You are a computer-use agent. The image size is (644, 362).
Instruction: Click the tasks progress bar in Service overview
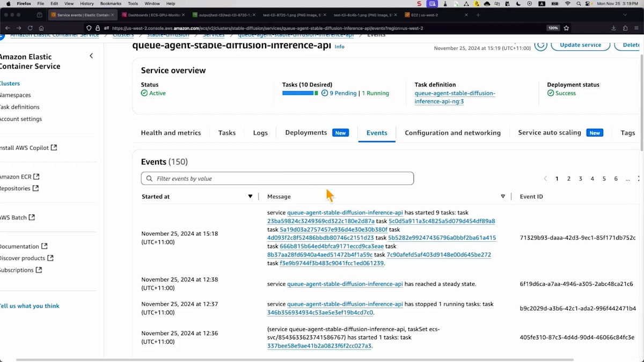300,93
